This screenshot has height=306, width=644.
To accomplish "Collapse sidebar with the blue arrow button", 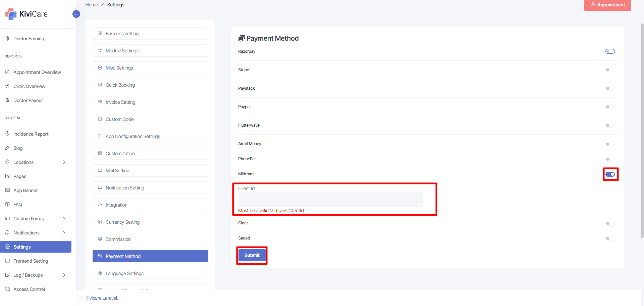I will pyautogui.click(x=76, y=14).
